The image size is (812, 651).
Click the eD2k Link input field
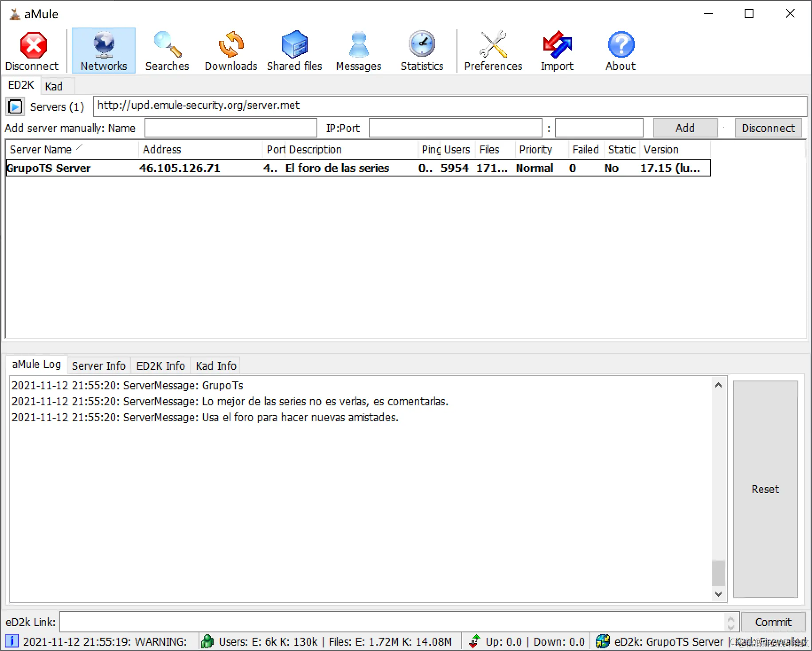392,622
